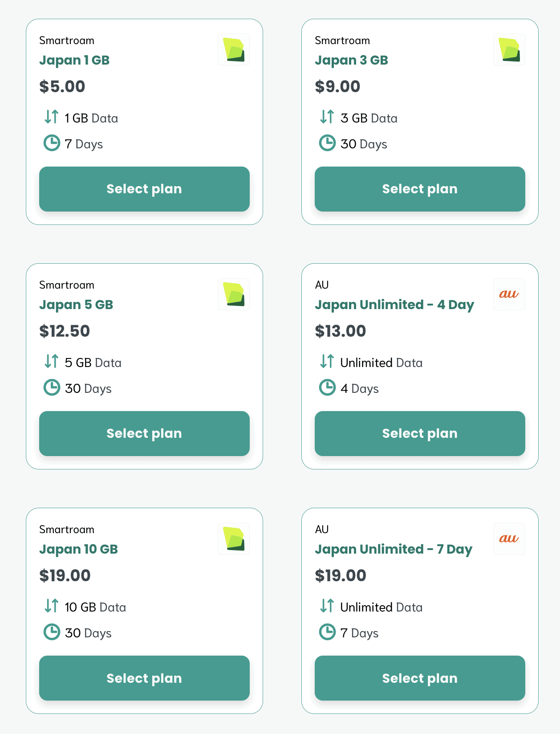The width and height of the screenshot is (560, 734).
Task: Click the AU logo on Unlimited 7 Day card
Action: [509, 539]
